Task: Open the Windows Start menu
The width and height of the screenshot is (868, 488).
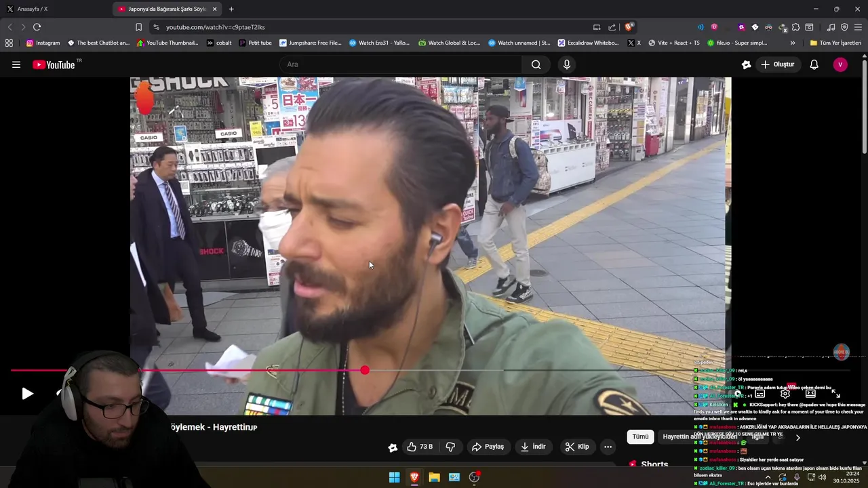Action: click(x=394, y=477)
